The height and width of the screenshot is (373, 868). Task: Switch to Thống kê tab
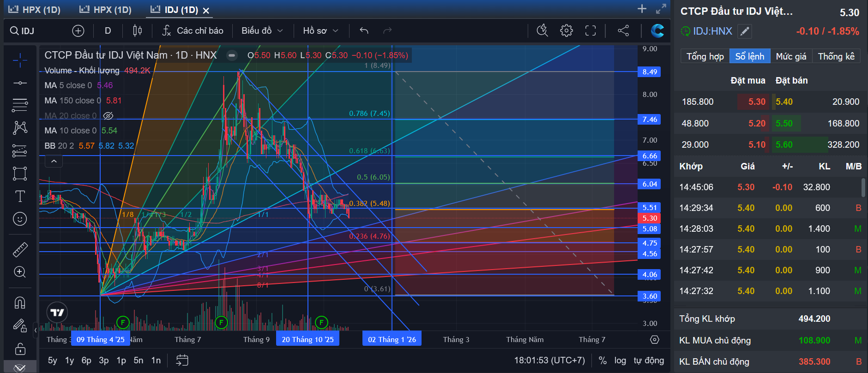[x=836, y=56]
